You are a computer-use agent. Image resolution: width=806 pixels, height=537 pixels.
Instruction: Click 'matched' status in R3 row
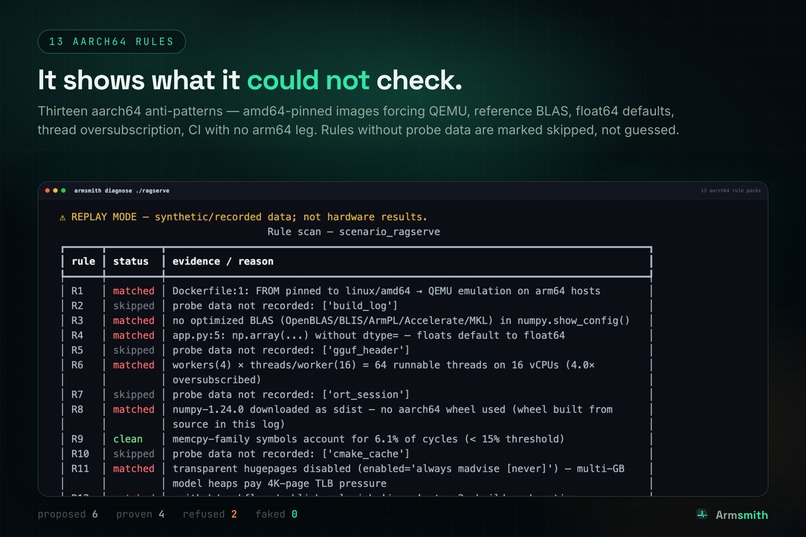pyautogui.click(x=134, y=321)
